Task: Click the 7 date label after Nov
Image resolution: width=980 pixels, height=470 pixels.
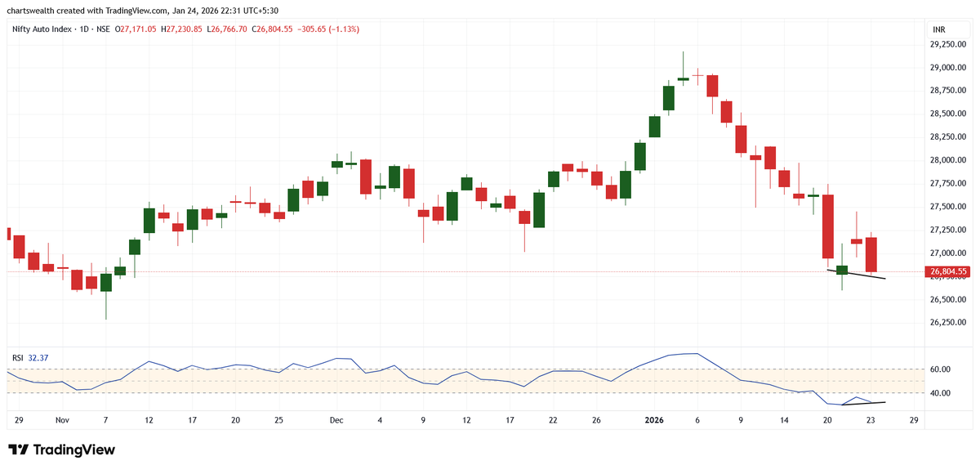Action: pos(105,420)
